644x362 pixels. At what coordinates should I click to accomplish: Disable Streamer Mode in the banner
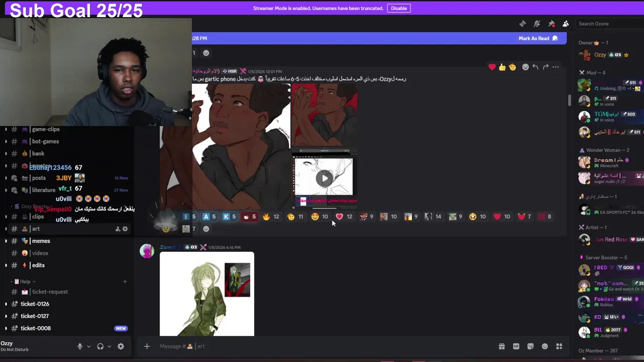coord(399,8)
